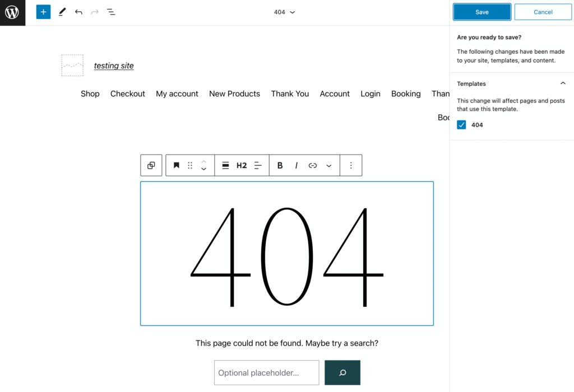Select the My account navigation item
This screenshot has width=574, height=392.
pyautogui.click(x=177, y=94)
